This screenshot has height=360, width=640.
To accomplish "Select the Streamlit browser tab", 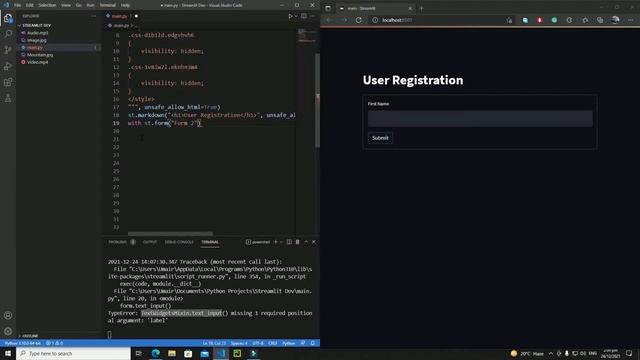I will [x=375, y=8].
